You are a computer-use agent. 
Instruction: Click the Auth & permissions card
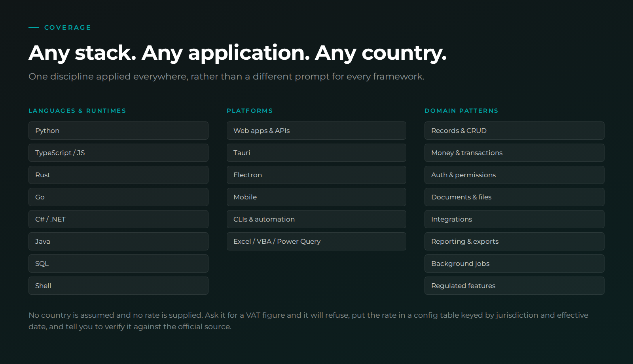pos(514,175)
